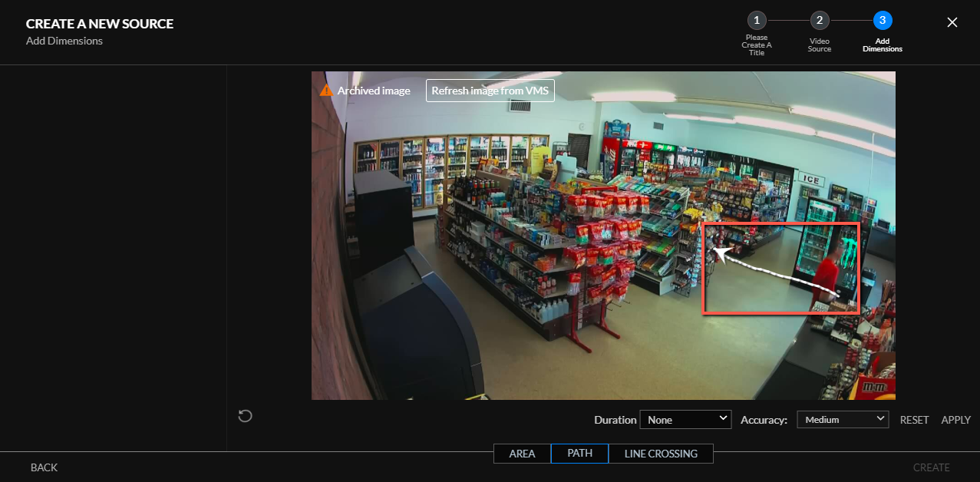
Task: Select the PATH tab
Action: point(579,454)
